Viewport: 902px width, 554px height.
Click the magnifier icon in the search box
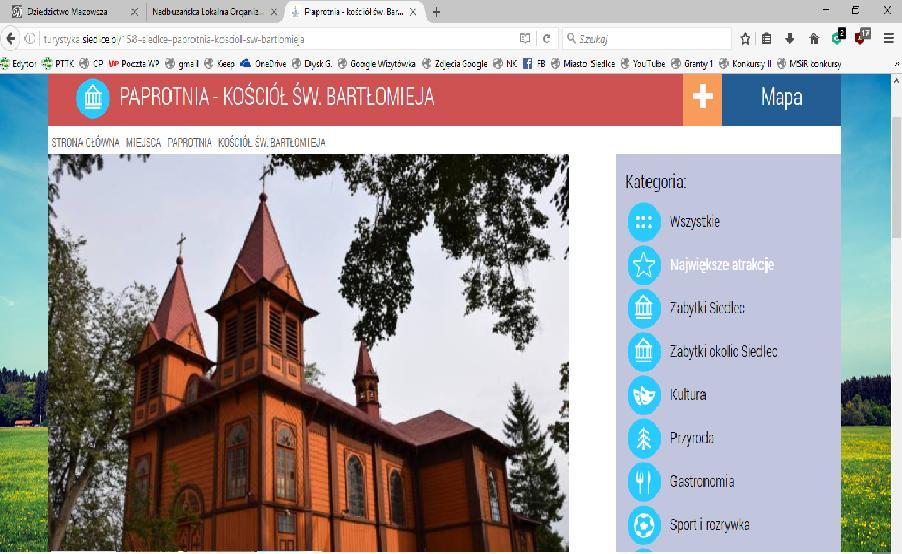(571, 39)
